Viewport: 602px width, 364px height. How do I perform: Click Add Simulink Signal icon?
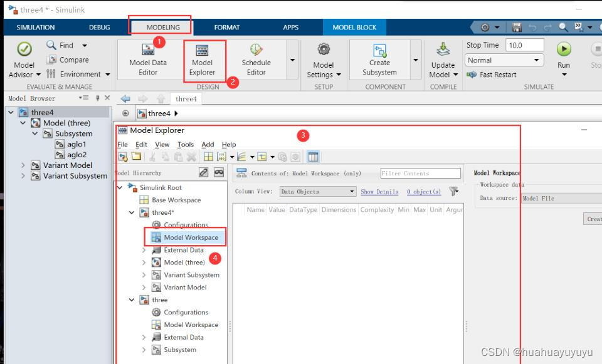coord(241,157)
